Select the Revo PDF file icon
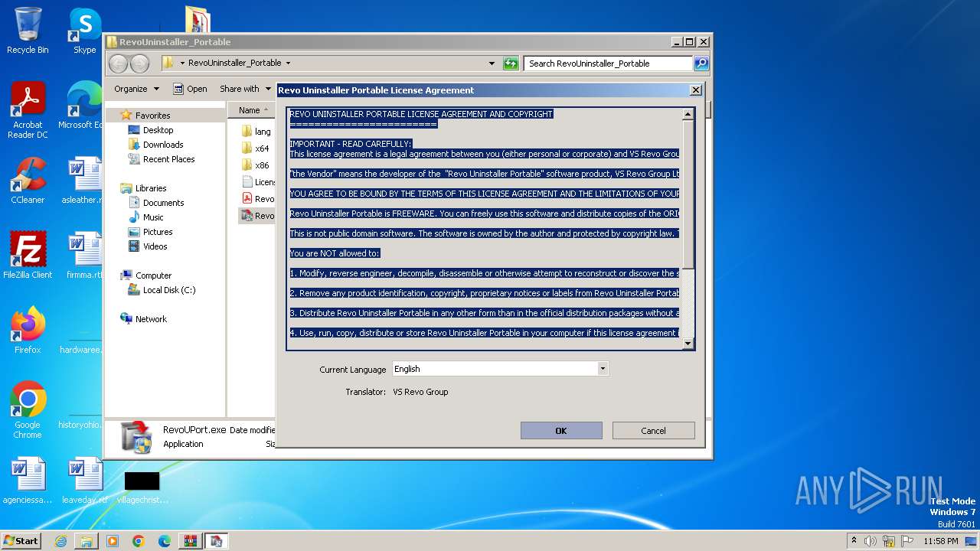Viewport: 980px width, 551px height. pyautogui.click(x=247, y=199)
